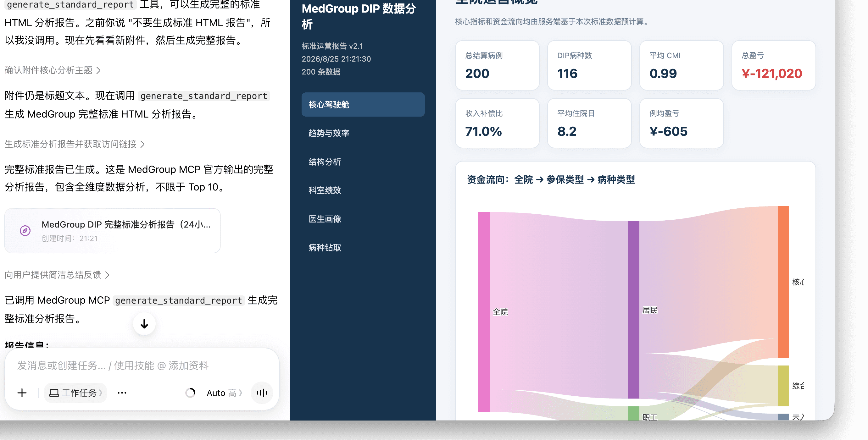Click the message input field
Screen dimensions: 868x440
tap(142, 366)
